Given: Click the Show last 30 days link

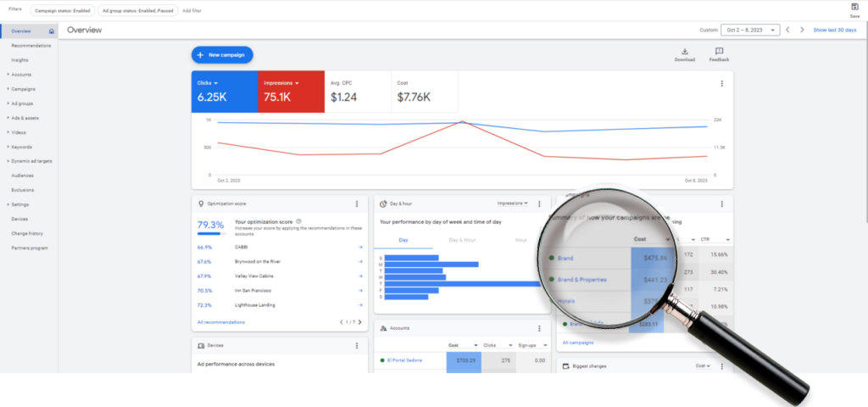Looking at the screenshot, I should point(835,30).
